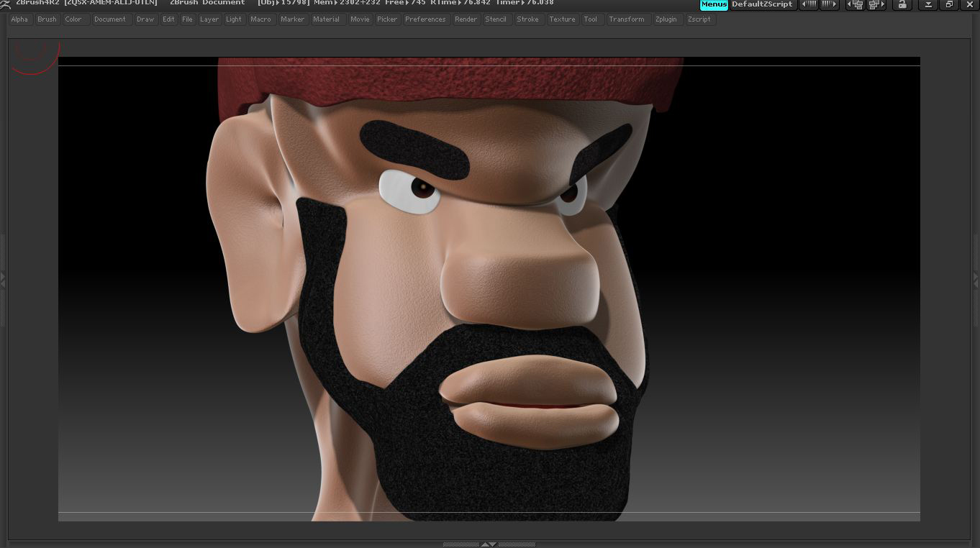The image size is (980, 548).
Task: Toggle the Menus button
Action: click(x=714, y=4)
